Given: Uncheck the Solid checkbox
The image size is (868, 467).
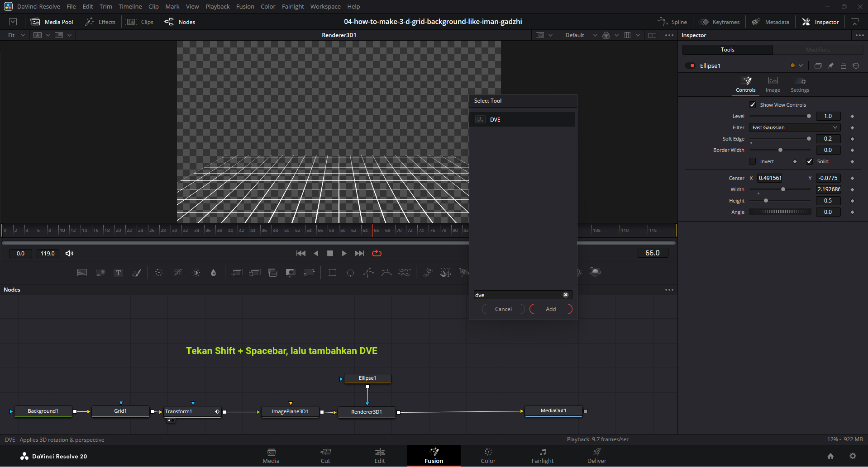Looking at the screenshot, I should point(810,161).
